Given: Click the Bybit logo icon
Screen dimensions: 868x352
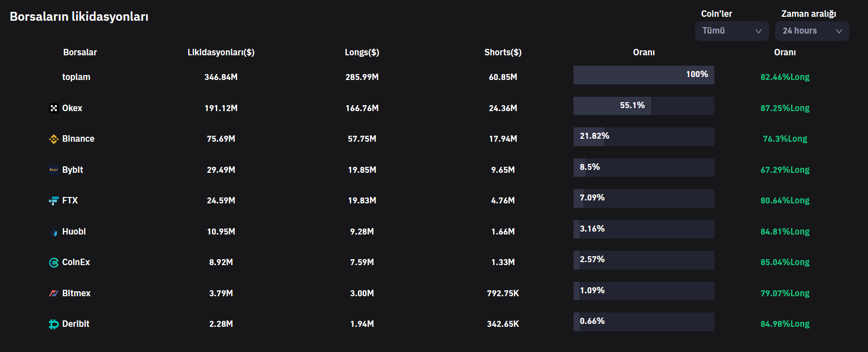Looking at the screenshot, I should click(x=54, y=170).
